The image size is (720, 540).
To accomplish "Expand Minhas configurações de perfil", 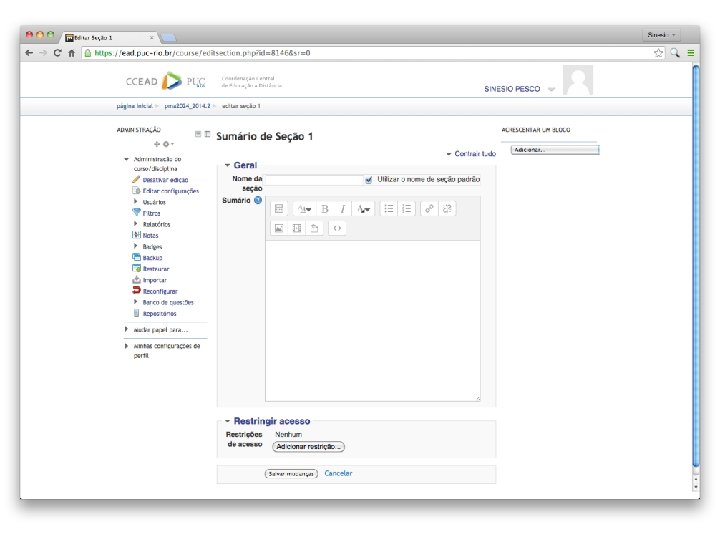I will coord(126,346).
